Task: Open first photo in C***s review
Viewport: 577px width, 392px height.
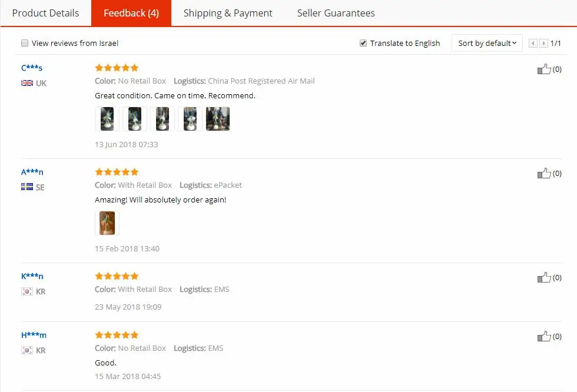Action: tap(107, 119)
